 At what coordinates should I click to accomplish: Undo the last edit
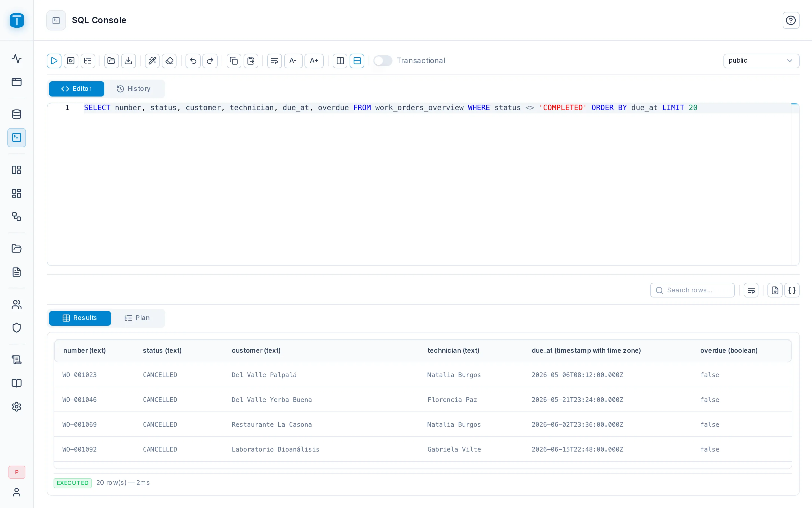click(193, 61)
